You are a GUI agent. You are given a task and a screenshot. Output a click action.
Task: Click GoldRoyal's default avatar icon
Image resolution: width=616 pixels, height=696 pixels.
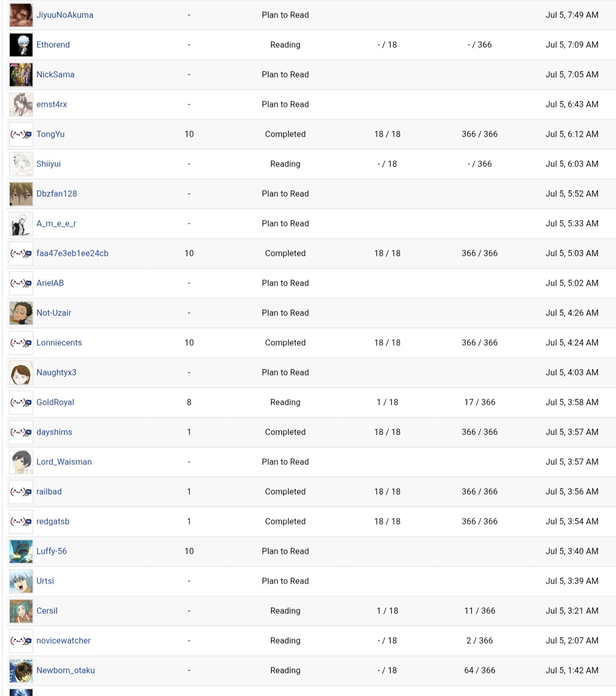21,403
